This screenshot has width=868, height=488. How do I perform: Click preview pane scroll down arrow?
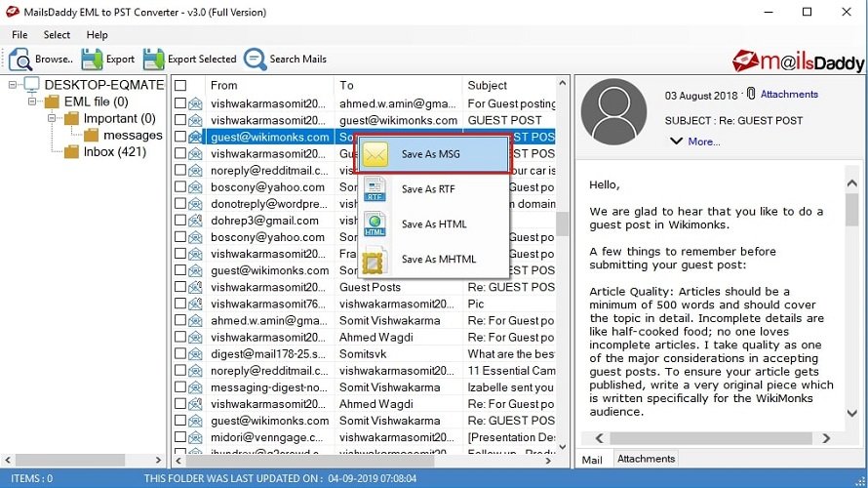pyautogui.click(x=852, y=413)
